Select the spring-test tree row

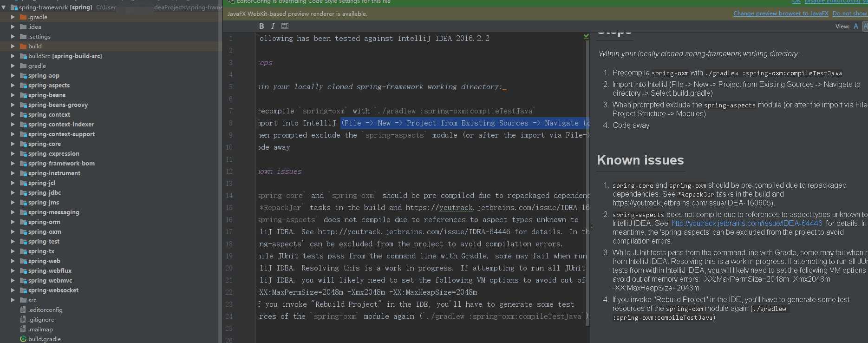110,242
